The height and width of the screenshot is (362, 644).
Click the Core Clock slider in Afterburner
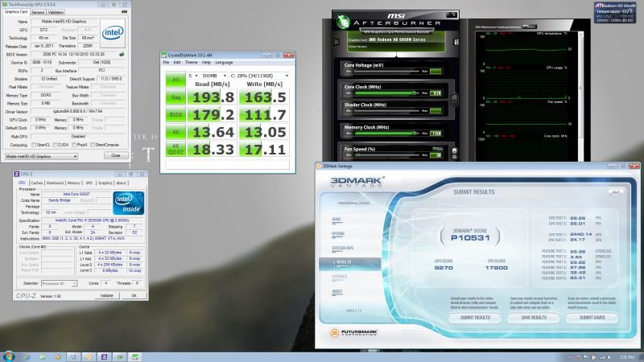click(x=387, y=93)
